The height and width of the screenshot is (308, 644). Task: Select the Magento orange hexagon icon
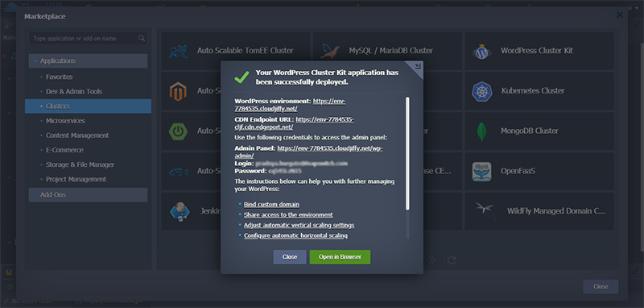[178, 91]
